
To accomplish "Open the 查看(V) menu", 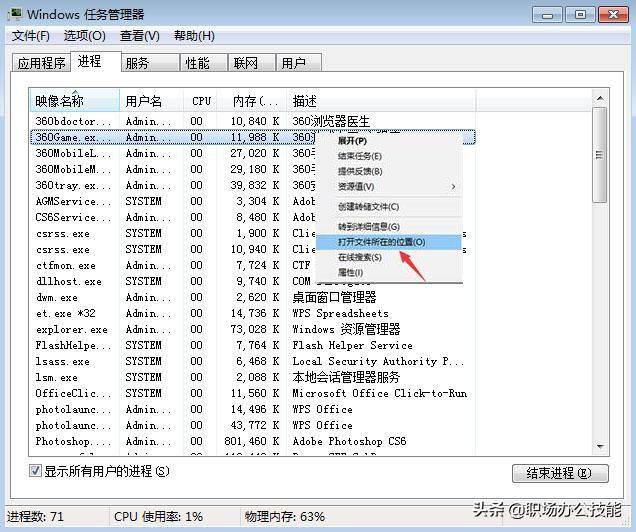I will [x=140, y=36].
